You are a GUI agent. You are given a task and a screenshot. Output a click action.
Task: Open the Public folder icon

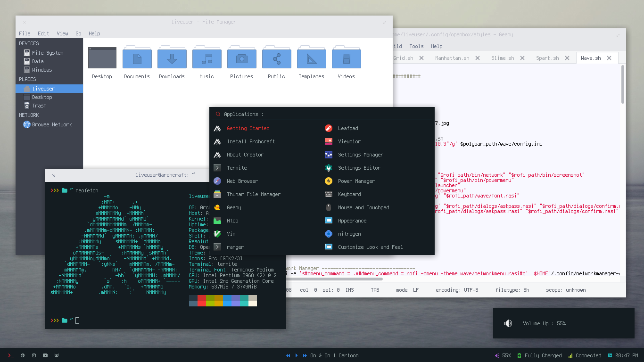tap(276, 58)
